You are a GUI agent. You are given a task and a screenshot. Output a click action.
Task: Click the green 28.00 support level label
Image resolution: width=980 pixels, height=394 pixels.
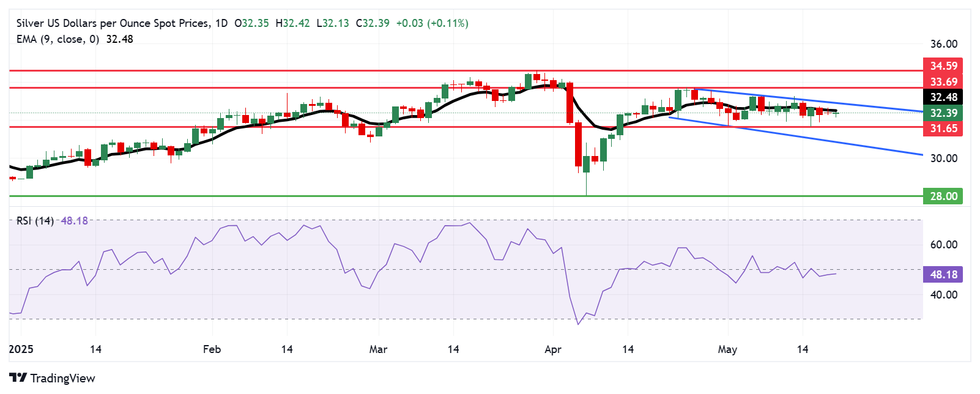point(943,196)
